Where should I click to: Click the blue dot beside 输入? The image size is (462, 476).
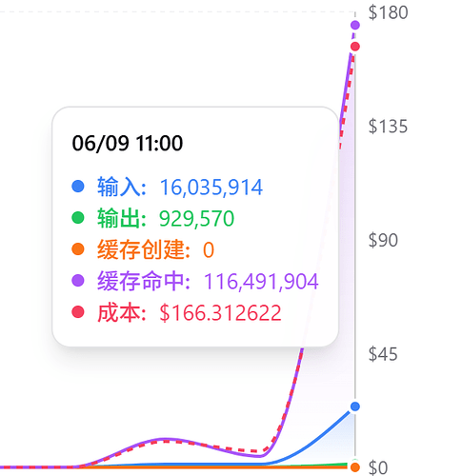tap(78, 186)
